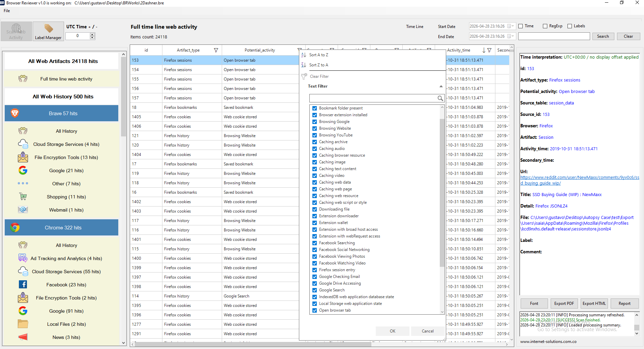
Task: Increase the UTC Time offset value
Action: tap(92, 34)
